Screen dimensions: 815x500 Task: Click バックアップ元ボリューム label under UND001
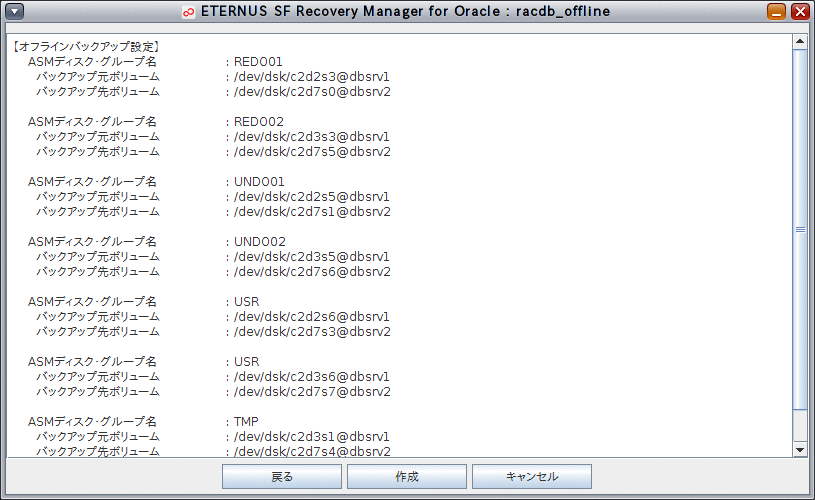(98, 197)
